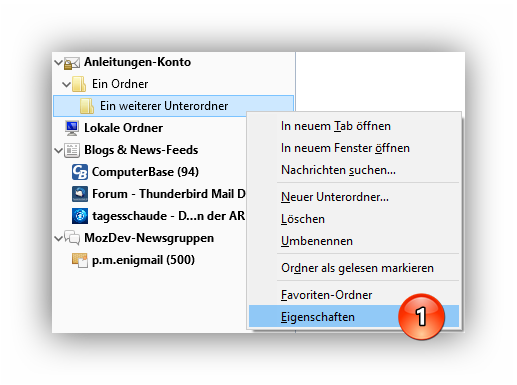517x385 pixels.
Task: Click the tagesschau.de feed globe icon
Action: point(80,216)
